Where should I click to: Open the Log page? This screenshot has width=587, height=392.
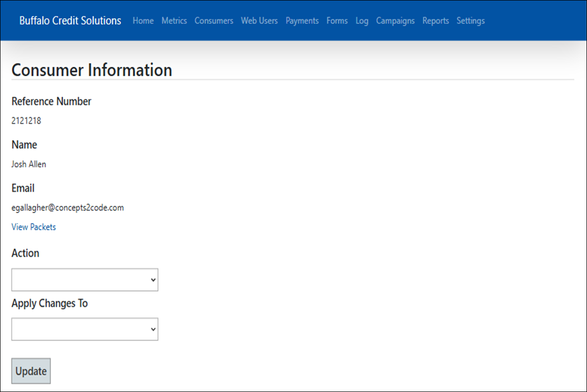pyautogui.click(x=362, y=21)
